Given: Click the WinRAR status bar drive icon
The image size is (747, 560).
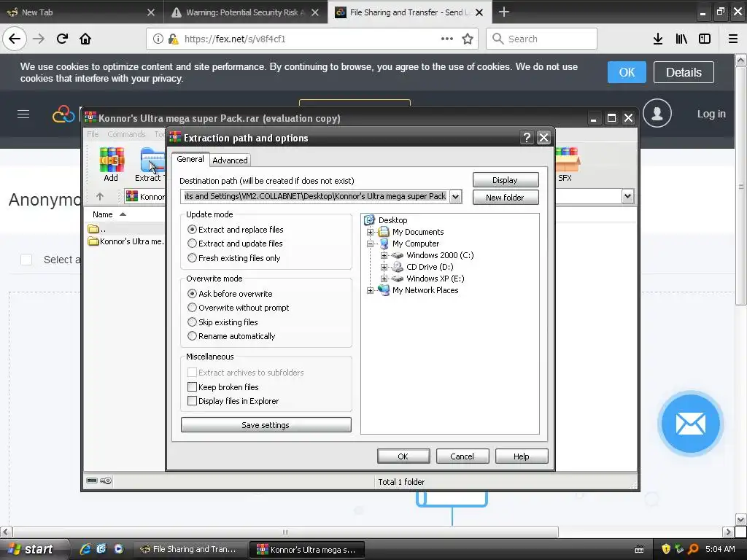Looking at the screenshot, I should click(x=93, y=481).
